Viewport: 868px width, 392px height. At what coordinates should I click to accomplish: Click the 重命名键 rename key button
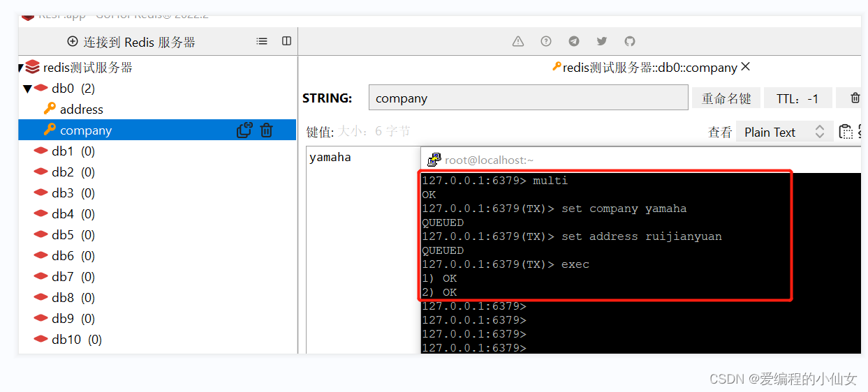(x=726, y=98)
